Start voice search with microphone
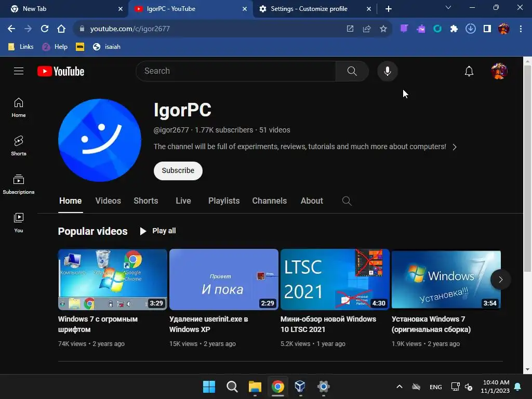This screenshot has width=532, height=399. [x=387, y=71]
